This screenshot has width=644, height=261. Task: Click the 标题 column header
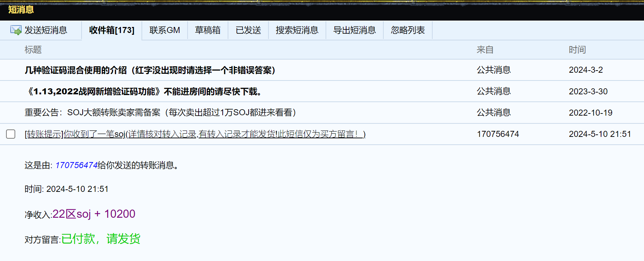click(33, 50)
